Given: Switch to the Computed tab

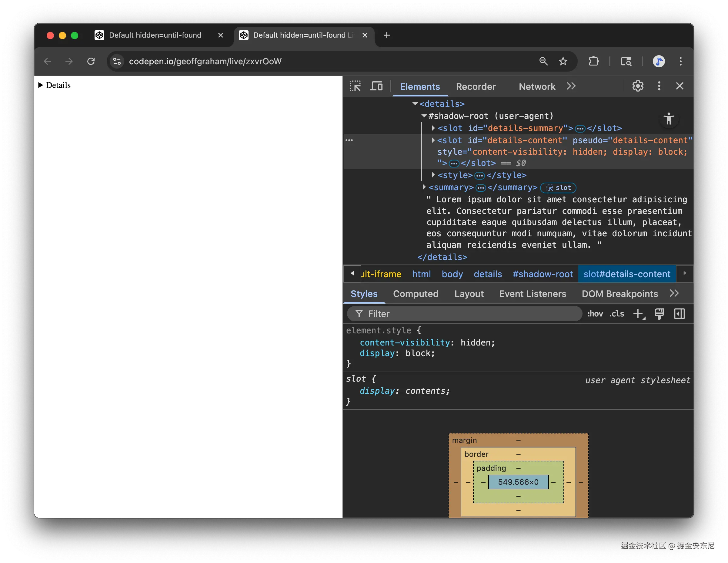Looking at the screenshot, I should (415, 294).
